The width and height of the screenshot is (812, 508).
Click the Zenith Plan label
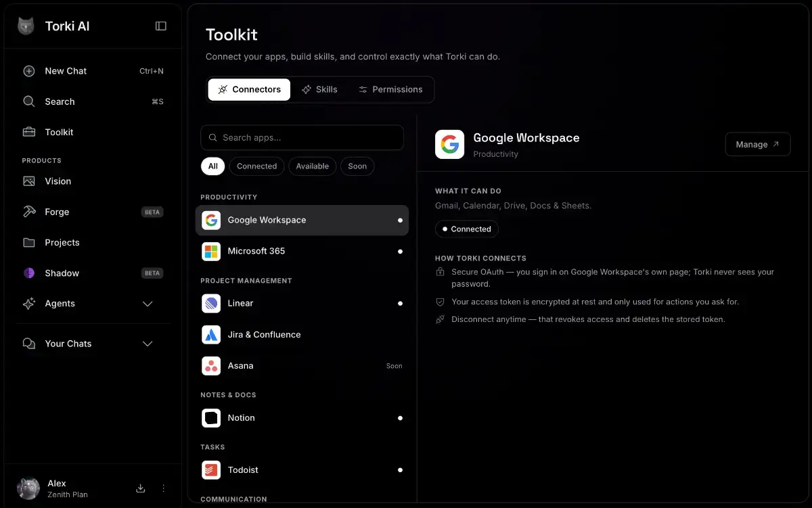click(x=68, y=494)
